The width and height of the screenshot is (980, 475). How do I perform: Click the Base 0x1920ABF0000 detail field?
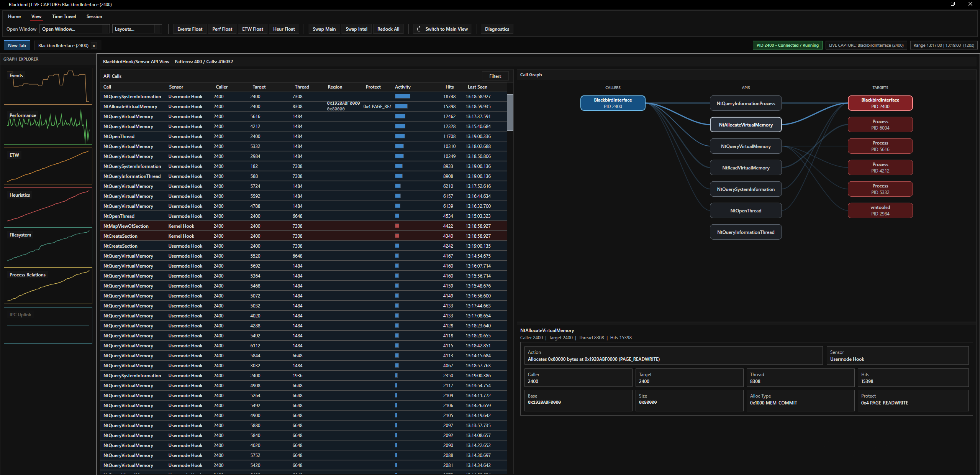578,400
